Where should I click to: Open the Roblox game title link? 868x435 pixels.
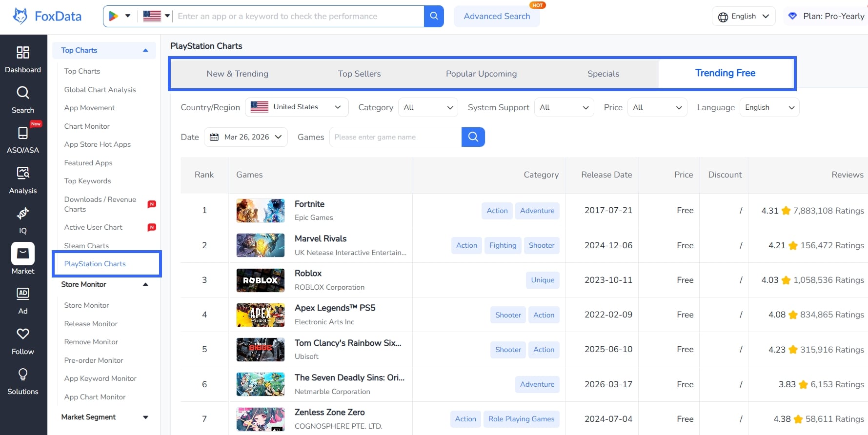tap(308, 273)
